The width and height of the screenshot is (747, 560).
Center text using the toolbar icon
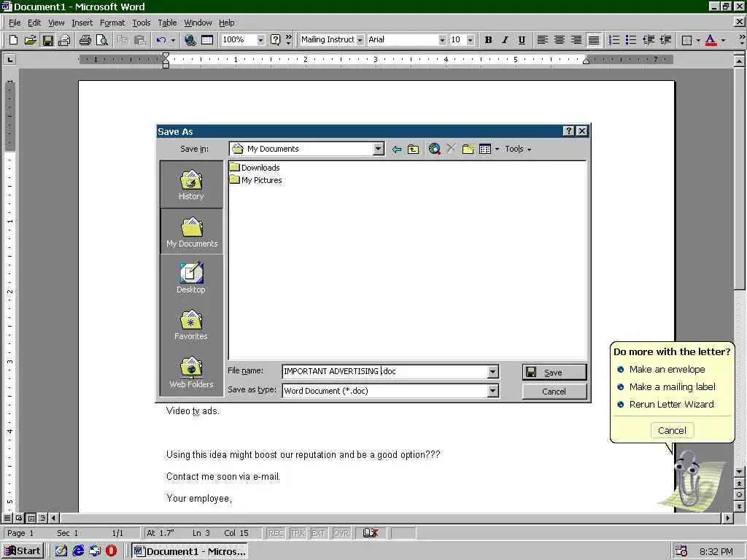tap(560, 40)
